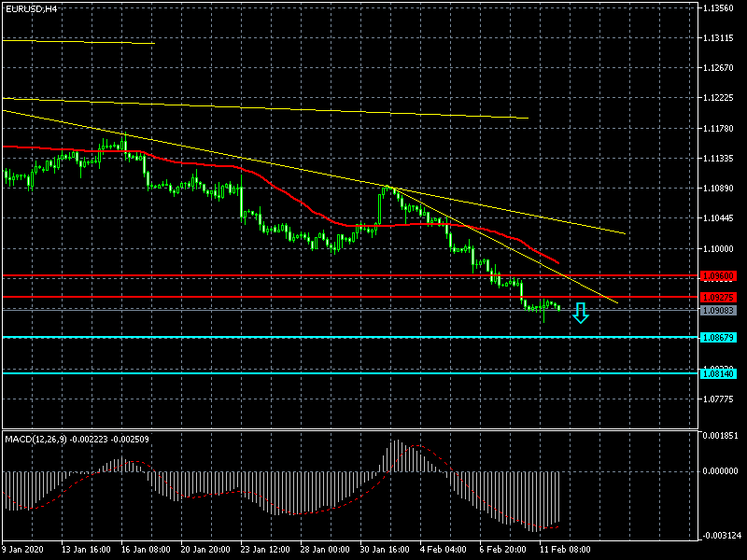This screenshot has width=747, height=560.
Task: Click the short yellow line near 1.13135
Action: (79, 41)
